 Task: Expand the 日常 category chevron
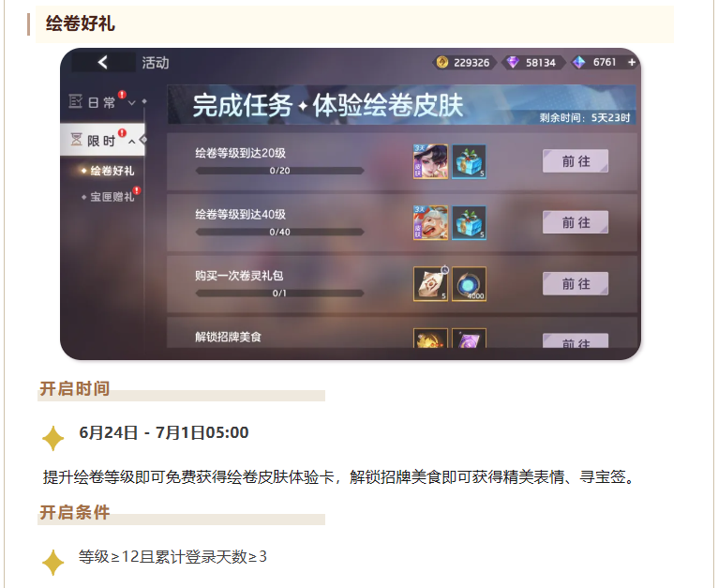click(x=132, y=102)
